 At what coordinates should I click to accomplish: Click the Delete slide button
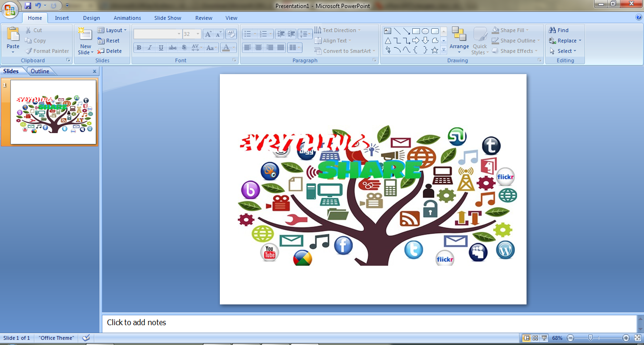click(109, 51)
